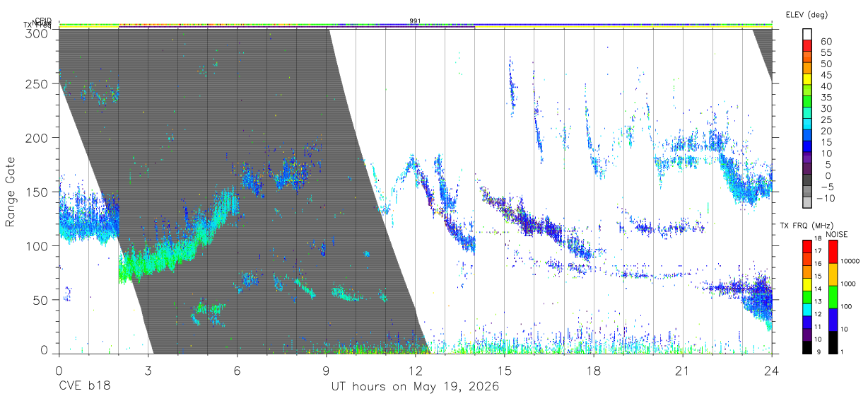This screenshot has width=868, height=401.
Task: Click the 16 label on TX FRQ scale
Action: click(819, 263)
